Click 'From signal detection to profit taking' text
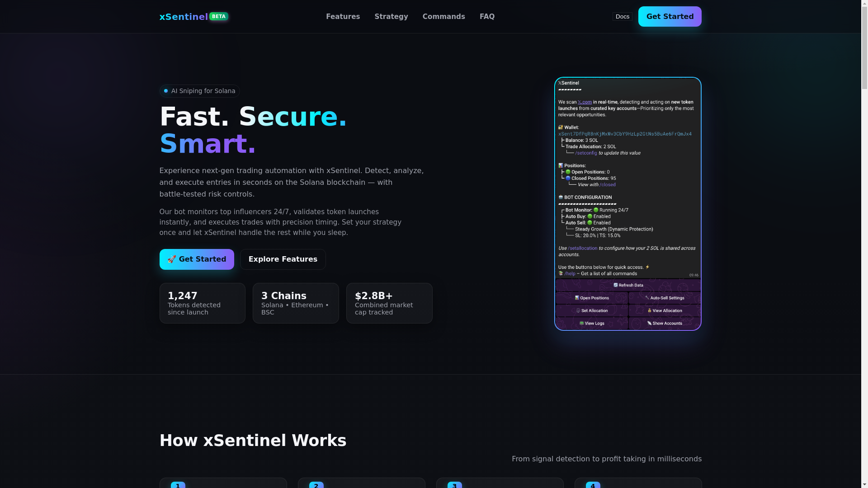The width and height of the screenshot is (868, 488). pos(607,459)
